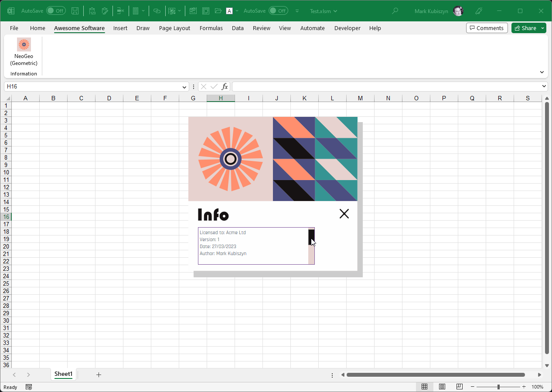
Task: Click the chain link icon in toolbar
Action: [157, 11]
